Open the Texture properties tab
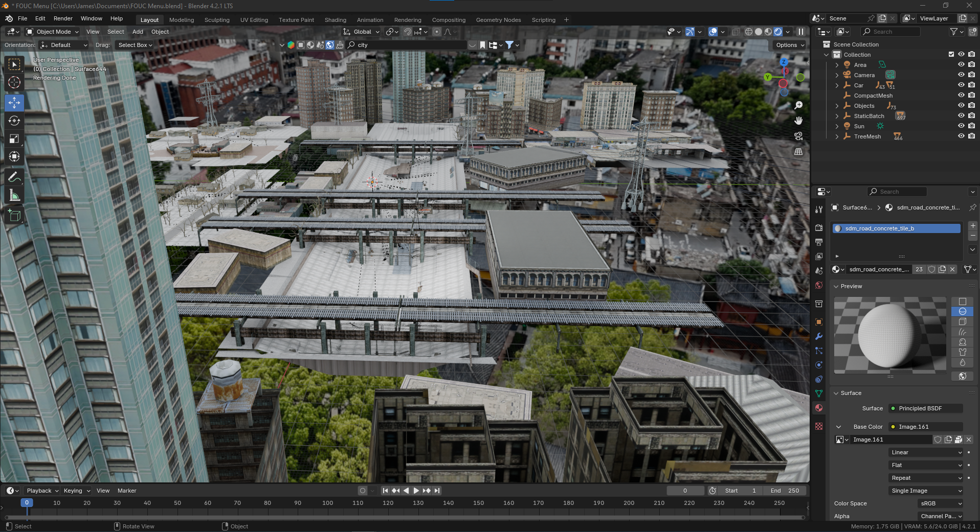Screen dimensions: 980x532 click(x=819, y=426)
